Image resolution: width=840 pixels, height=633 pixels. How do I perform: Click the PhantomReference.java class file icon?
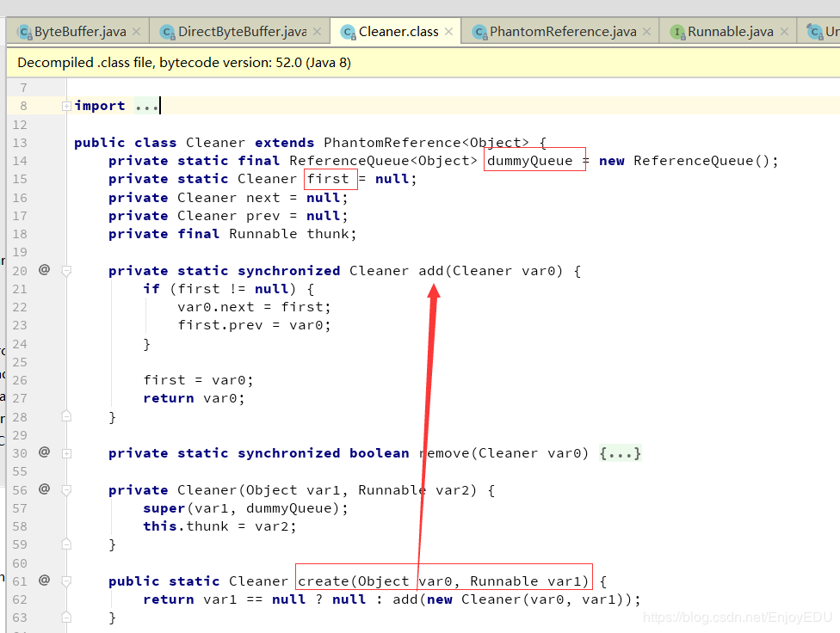[x=479, y=32]
